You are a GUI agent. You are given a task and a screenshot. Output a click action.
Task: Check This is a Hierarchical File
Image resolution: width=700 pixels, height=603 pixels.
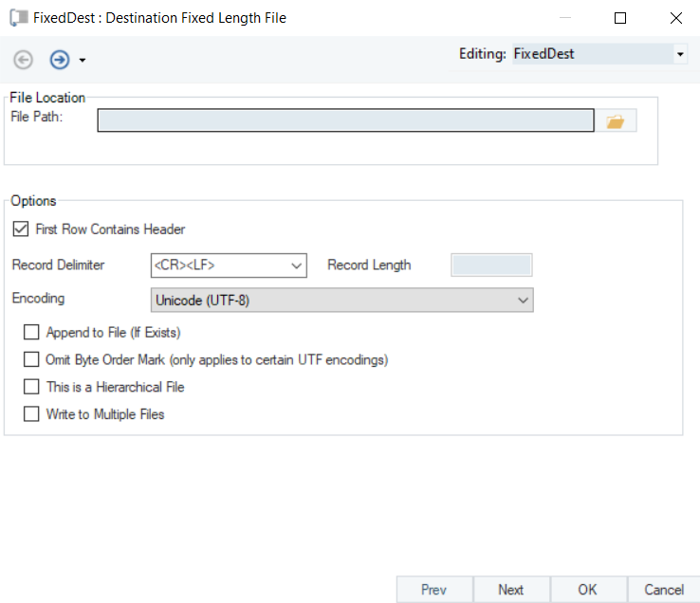pyautogui.click(x=31, y=387)
